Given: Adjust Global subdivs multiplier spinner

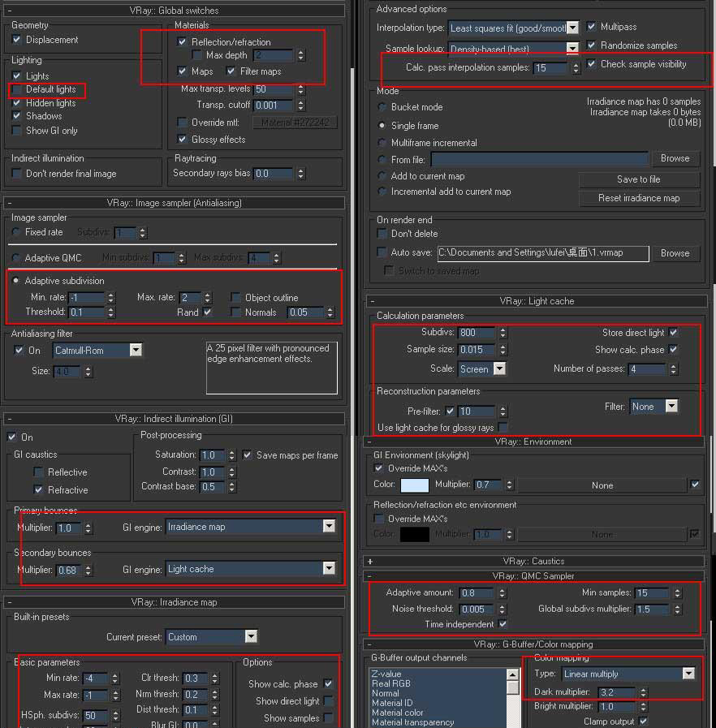Looking at the screenshot, I should (x=678, y=610).
